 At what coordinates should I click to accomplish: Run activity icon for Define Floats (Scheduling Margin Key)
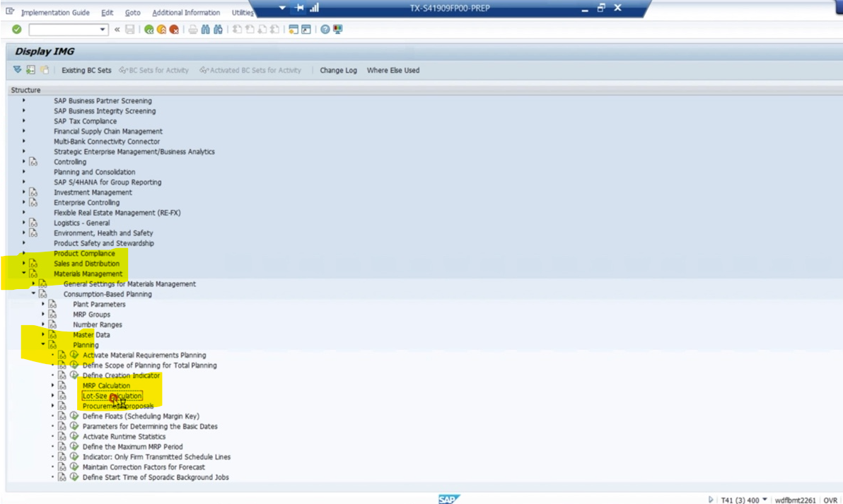pyautogui.click(x=74, y=416)
